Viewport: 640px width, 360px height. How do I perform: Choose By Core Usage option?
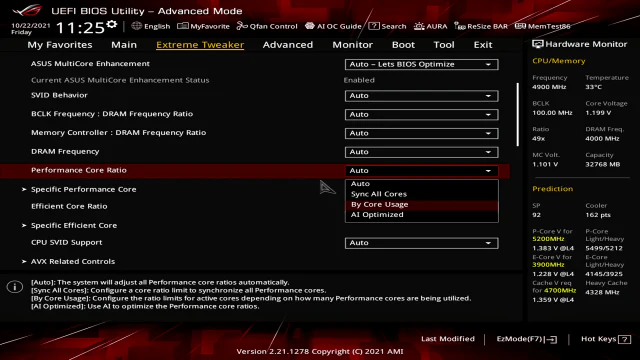(422, 204)
